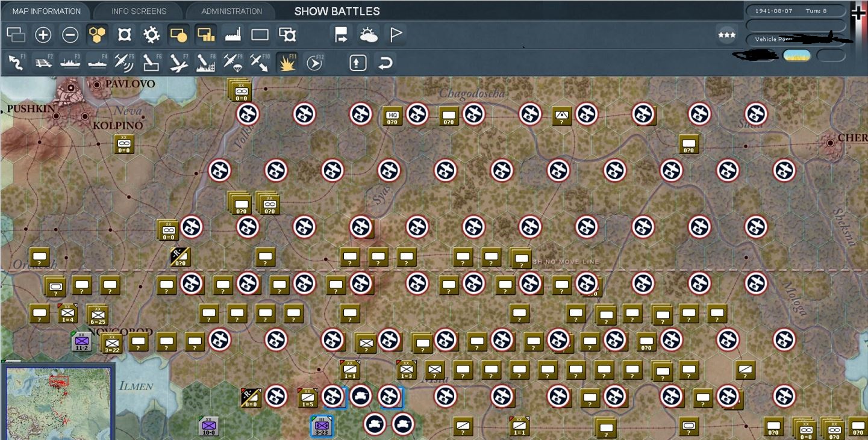Select the mountain unit counter near Chagodoscha

[x=561, y=116]
